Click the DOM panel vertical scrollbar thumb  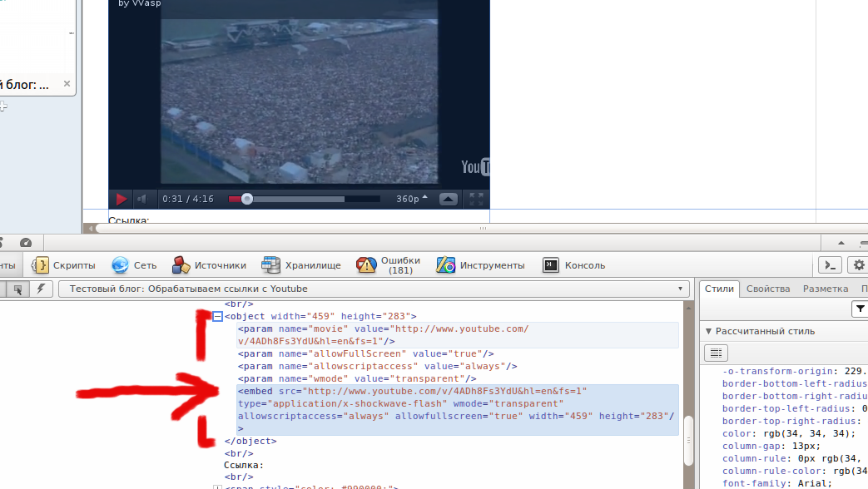pos(688,441)
